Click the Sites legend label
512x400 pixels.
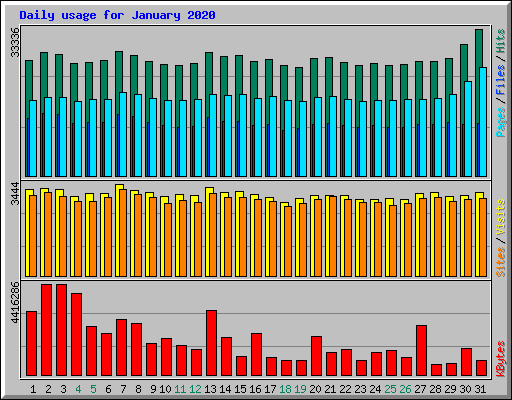(x=500, y=262)
